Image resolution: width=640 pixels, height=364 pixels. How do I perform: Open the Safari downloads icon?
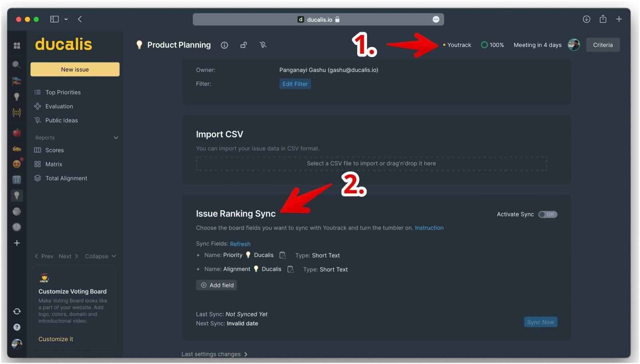click(x=586, y=19)
